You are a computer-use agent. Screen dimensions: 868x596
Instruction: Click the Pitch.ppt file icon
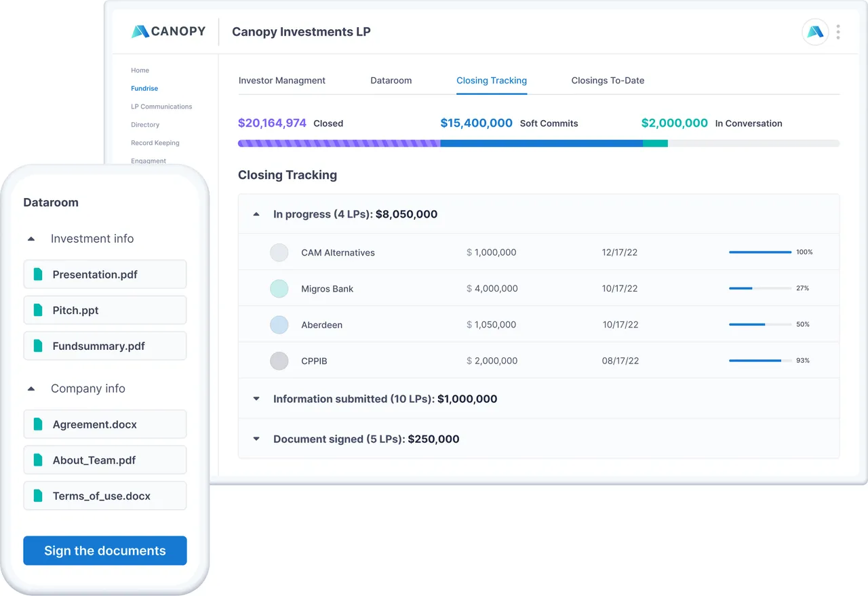(38, 311)
